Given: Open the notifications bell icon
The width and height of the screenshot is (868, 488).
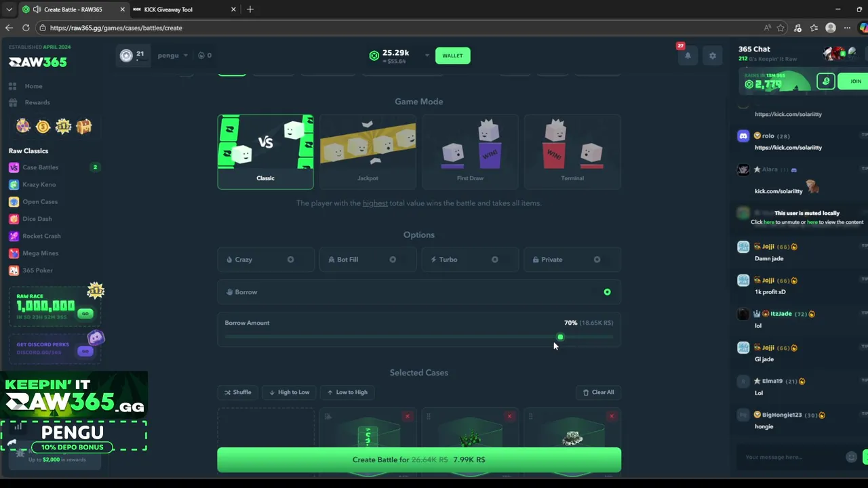Looking at the screenshot, I should (x=688, y=56).
